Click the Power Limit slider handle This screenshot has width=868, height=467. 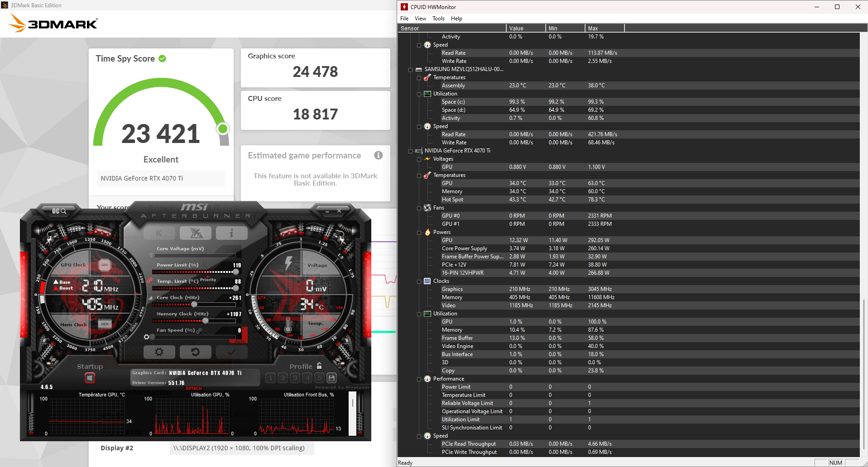(236, 272)
